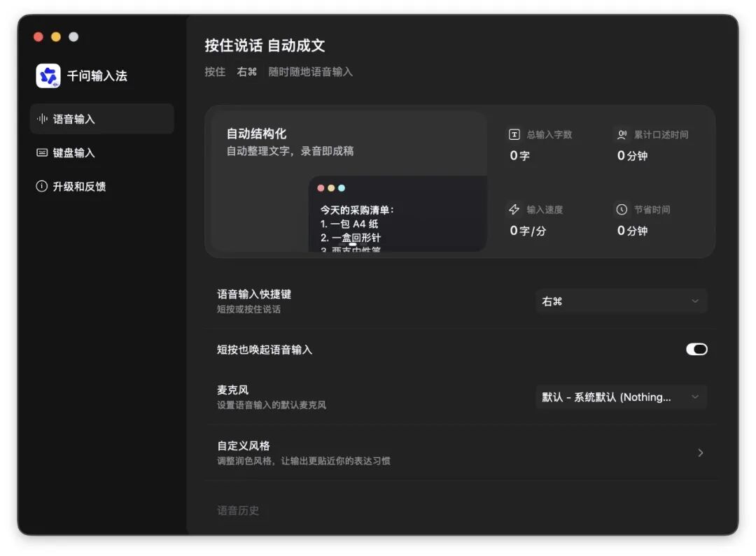Image resolution: width=756 pixels, height=556 pixels.
Task: Close the window with the red button
Action: click(x=38, y=37)
